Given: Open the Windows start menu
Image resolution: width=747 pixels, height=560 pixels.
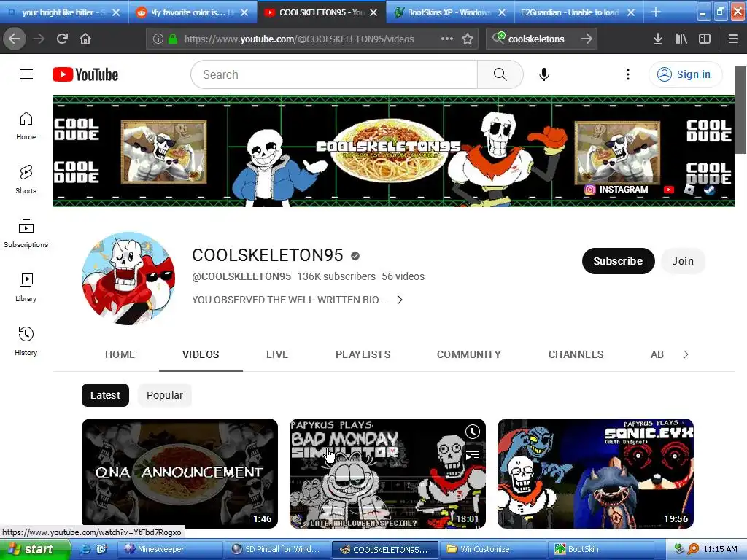Looking at the screenshot, I should (x=34, y=549).
